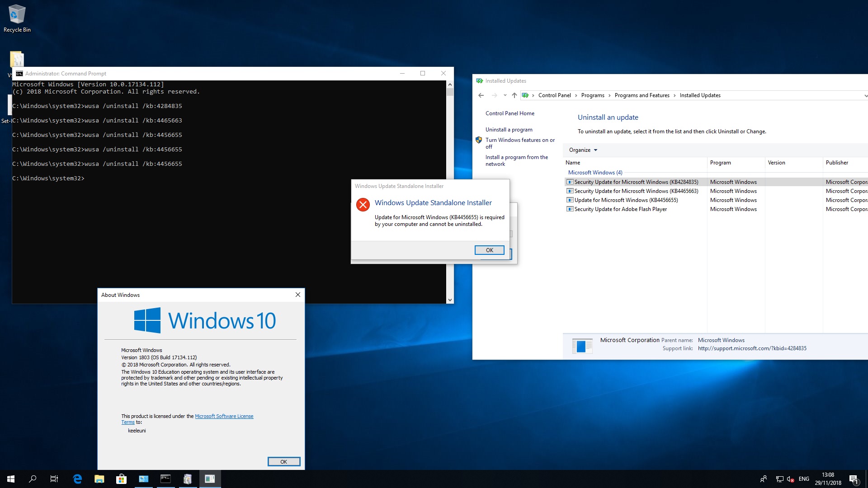Open the clock showing 13:08
This screenshot has height=488, width=868.
coord(828,479)
